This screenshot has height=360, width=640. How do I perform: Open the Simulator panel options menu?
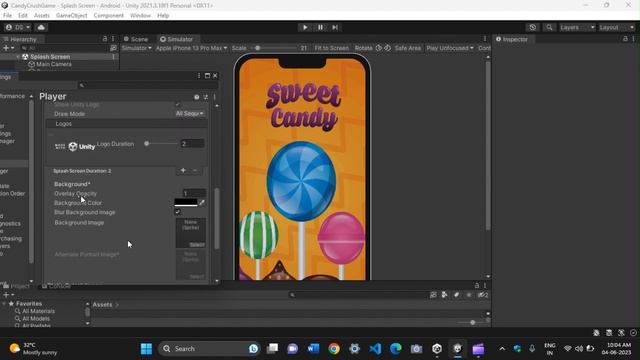(x=485, y=39)
